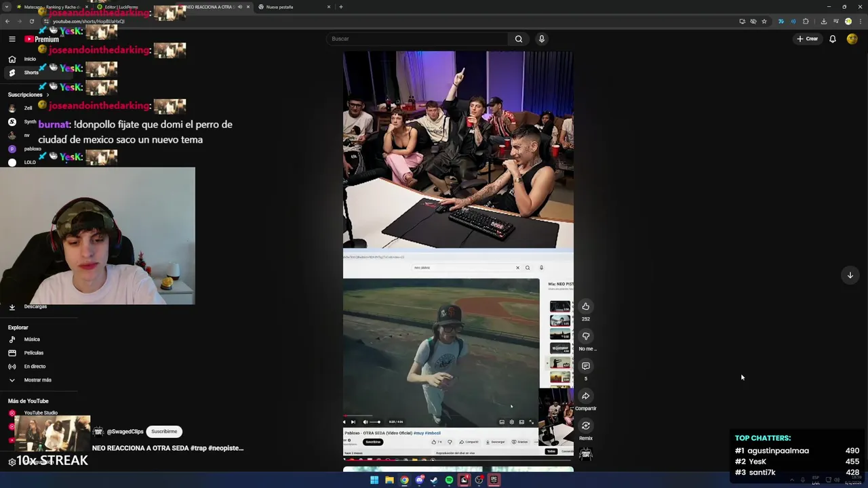Open Windows Start menu

pyautogui.click(x=374, y=480)
